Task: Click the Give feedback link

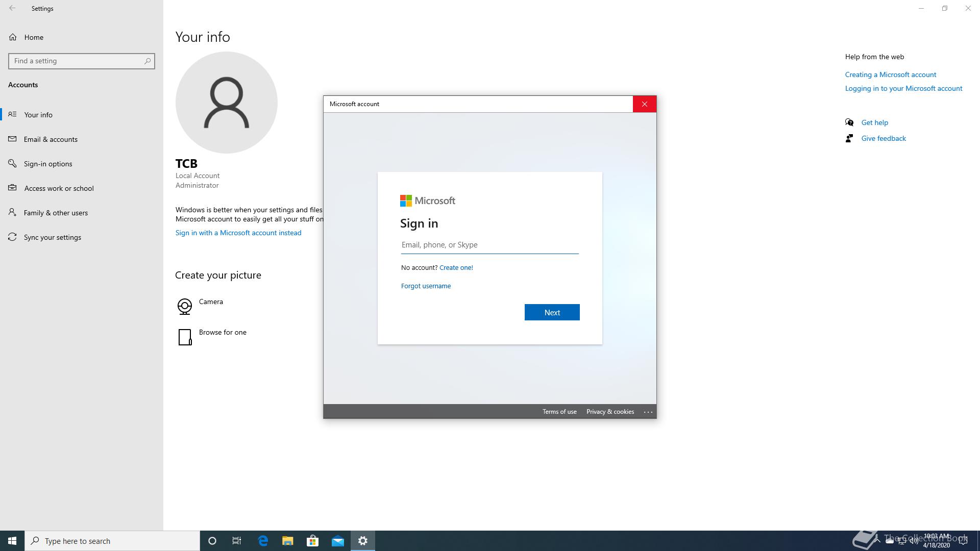Action: click(x=884, y=138)
